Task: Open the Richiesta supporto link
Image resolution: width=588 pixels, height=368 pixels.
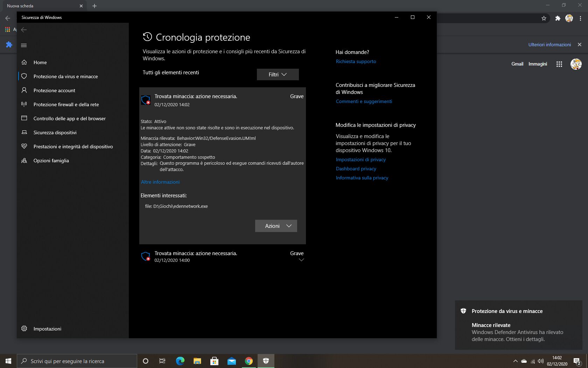Action: point(356,61)
